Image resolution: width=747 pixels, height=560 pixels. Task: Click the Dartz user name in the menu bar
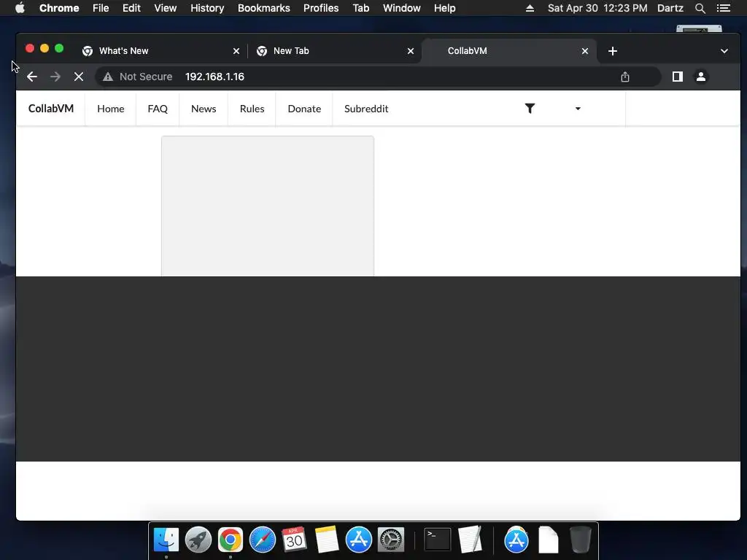(670, 8)
